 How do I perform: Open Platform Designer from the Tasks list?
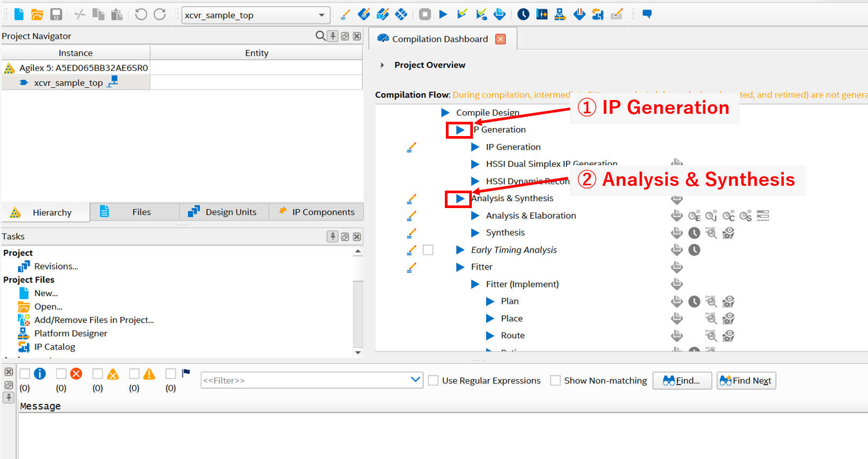[x=70, y=334]
